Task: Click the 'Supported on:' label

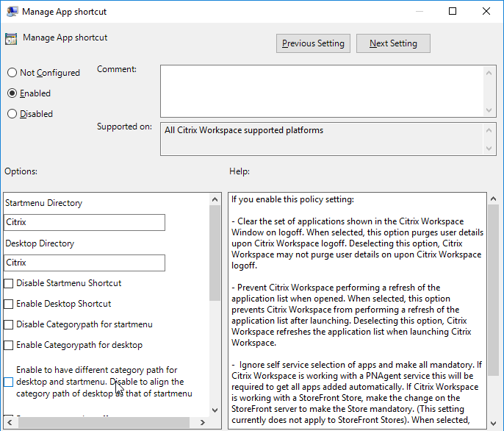Action: pos(124,127)
